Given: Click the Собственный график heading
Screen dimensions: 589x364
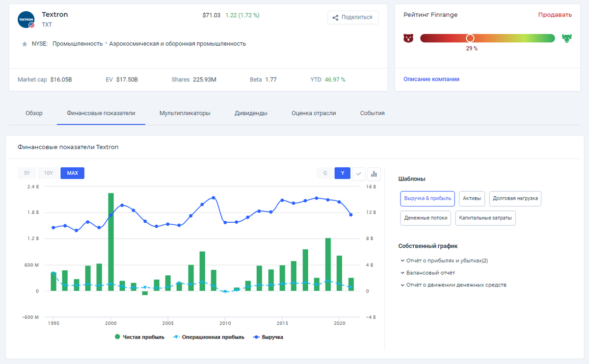Looking at the screenshot, I should [428, 246].
